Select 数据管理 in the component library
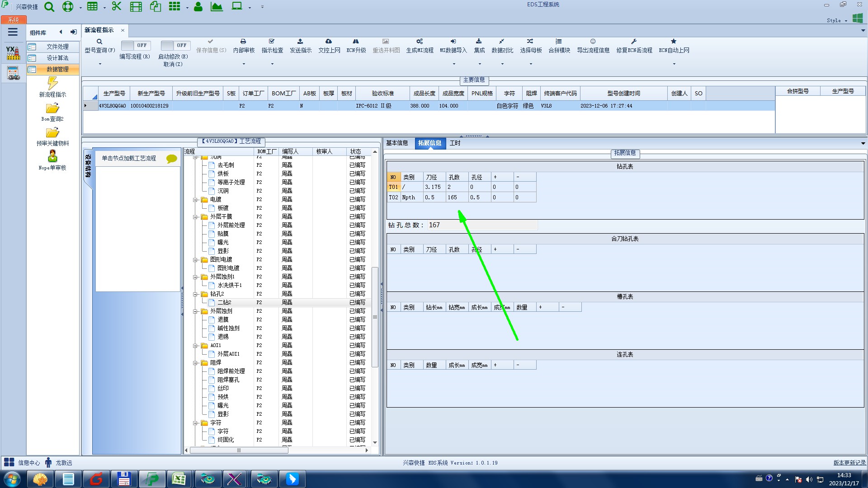The image size is (868, 488). point(57,69)
